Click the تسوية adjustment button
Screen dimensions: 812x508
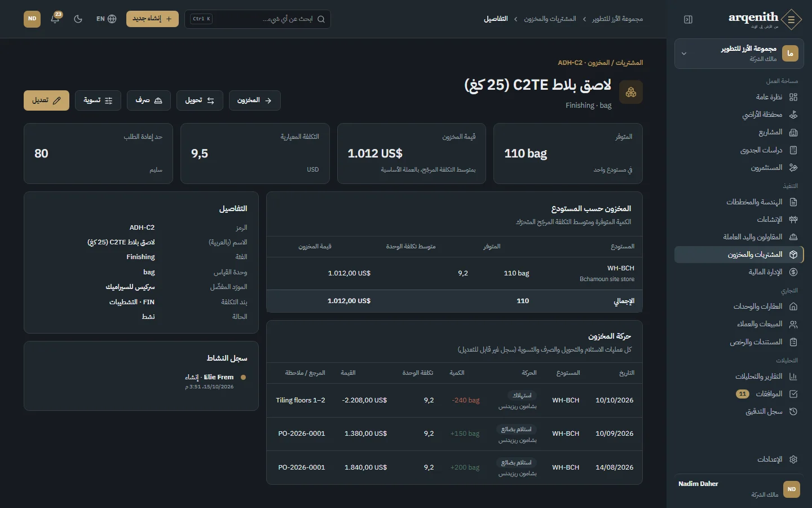pyautogui.click(x=98, y=100)
